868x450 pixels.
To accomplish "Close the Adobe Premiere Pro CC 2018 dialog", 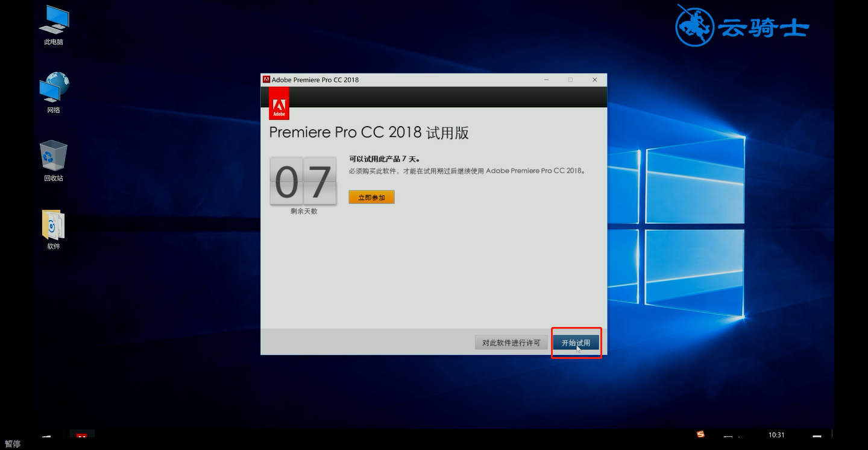I will (x=595, y=80).
